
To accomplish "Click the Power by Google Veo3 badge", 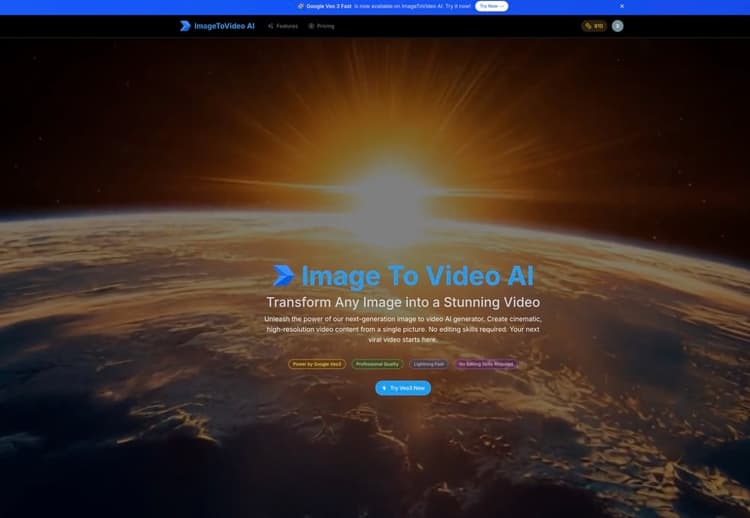I will click(317, 364).
